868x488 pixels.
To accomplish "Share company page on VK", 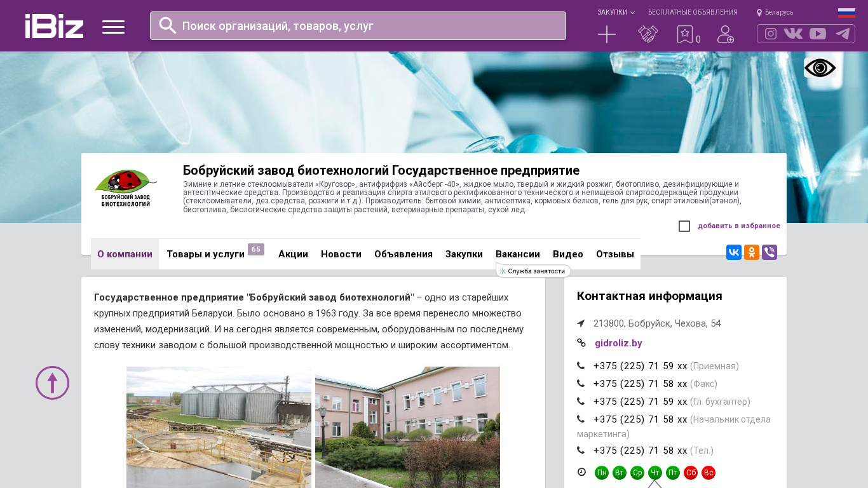I will tap(734, 252).
